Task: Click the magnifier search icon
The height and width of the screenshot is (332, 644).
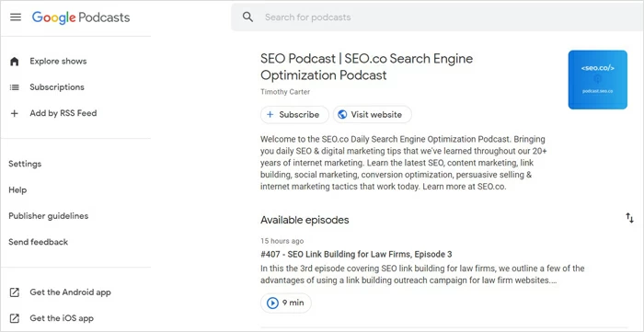Action: pos(247,17)
